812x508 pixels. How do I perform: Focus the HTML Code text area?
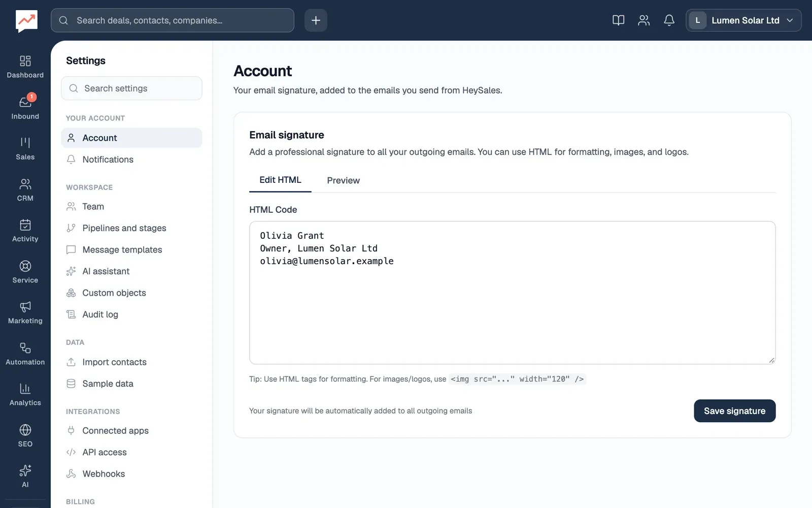tap(512, 293)
